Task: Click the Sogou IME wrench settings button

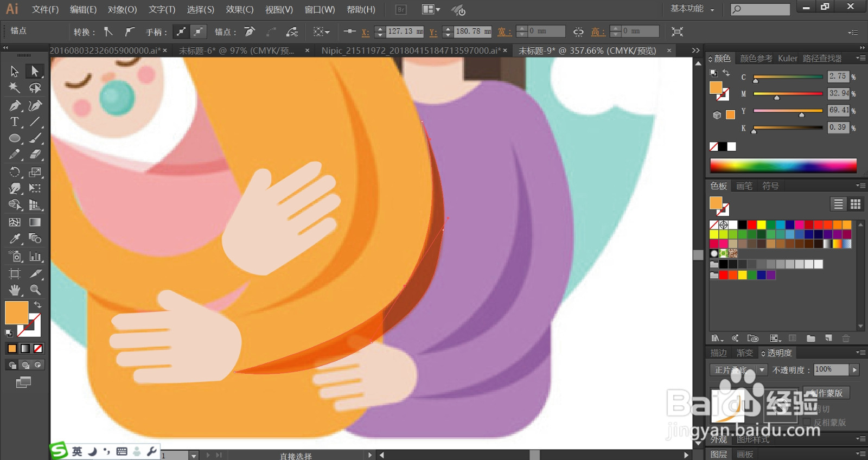Action: pyautogui.click(x=152, y=451)
